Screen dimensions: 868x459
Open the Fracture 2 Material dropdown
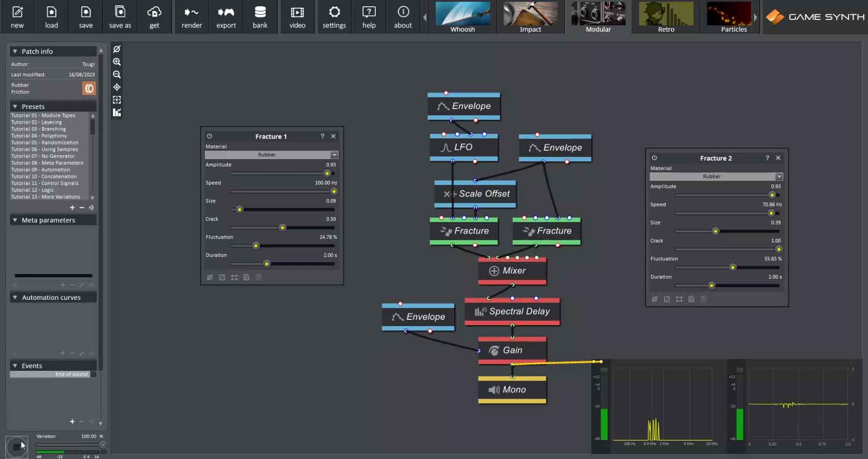point(716,176)
